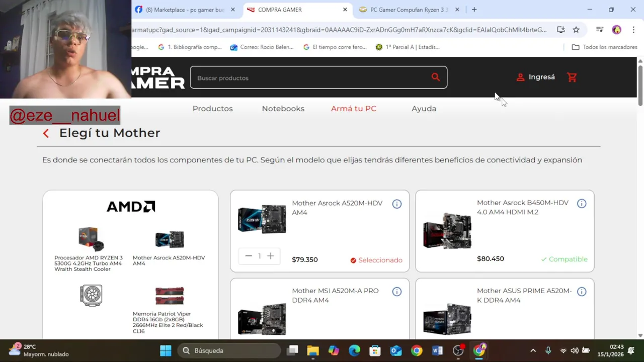The image size is (644, 362).
Task: Show info for Mother ASUS PRIME A520M-K
Action: 582,292
